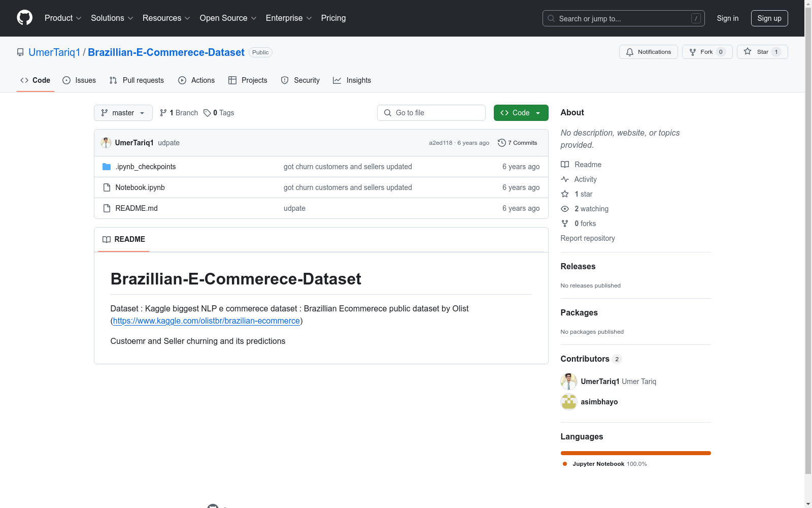Focus the Go to file field

point(431,113)
